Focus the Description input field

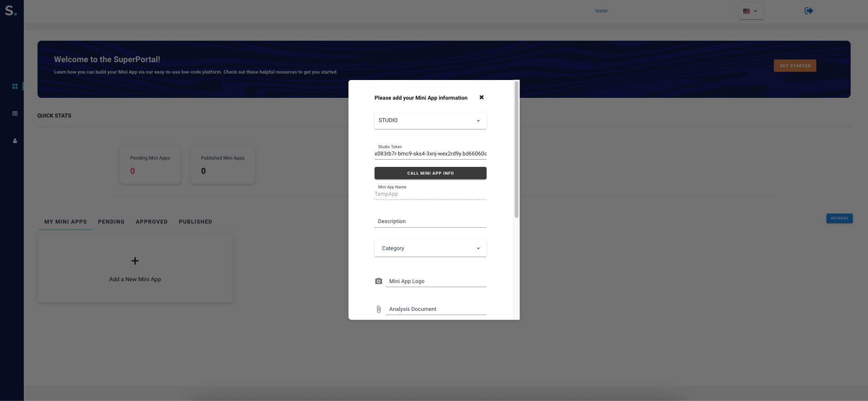430,221
